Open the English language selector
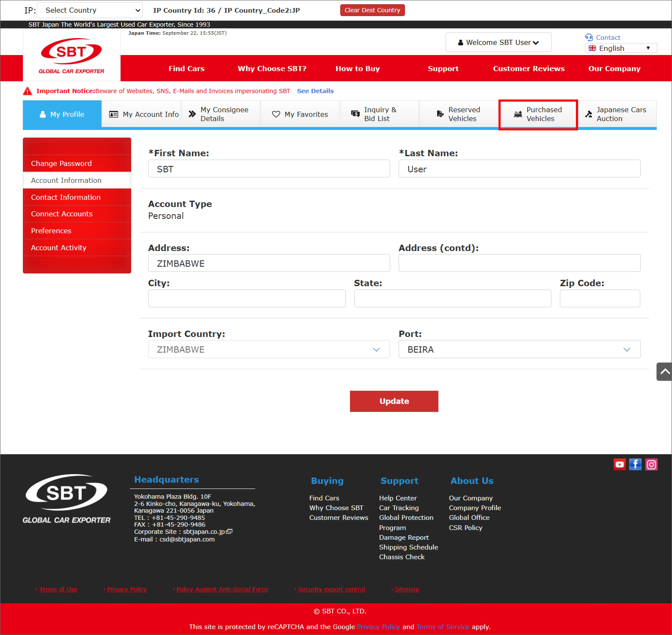The image size is (672, 635). pyautogui.click(x=620, y=48)
